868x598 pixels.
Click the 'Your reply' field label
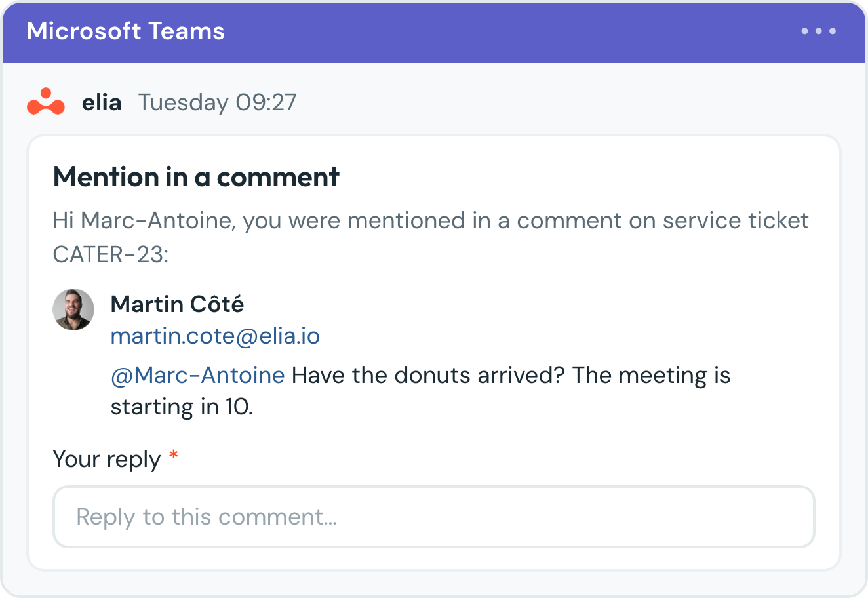[x=106, y=460]
